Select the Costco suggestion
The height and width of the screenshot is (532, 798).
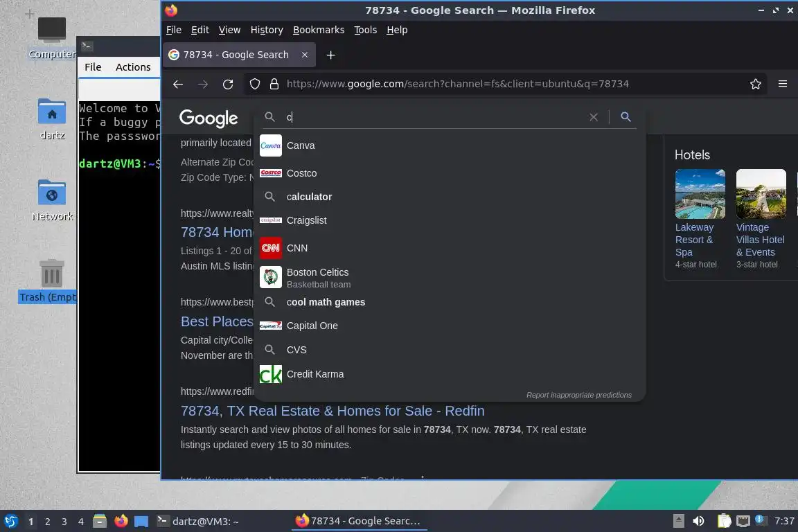pos(450,173)
